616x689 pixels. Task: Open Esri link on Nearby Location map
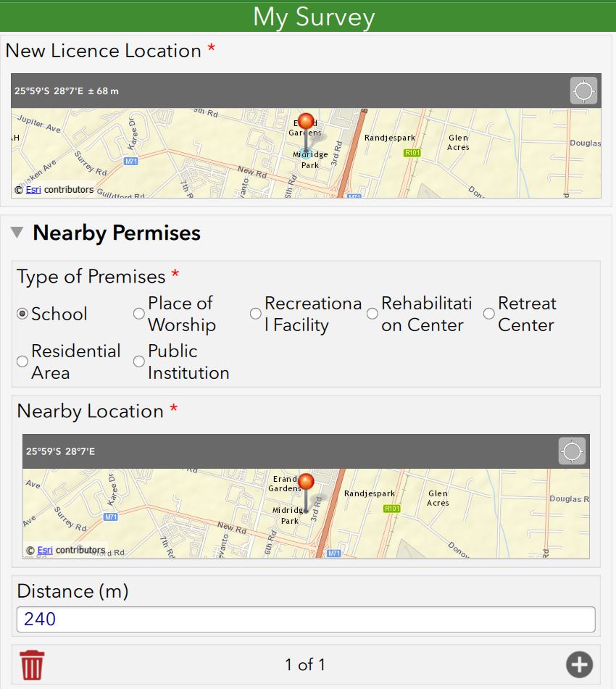click(x=45, y=550)
